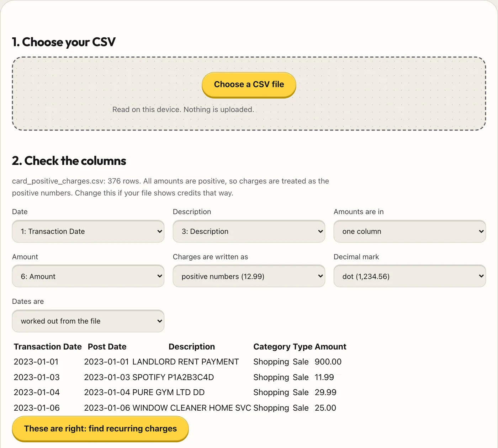Click the 2. Check the columns heading
The width and height of the screenshot is (498, 448).
click(x=69, y=161)
